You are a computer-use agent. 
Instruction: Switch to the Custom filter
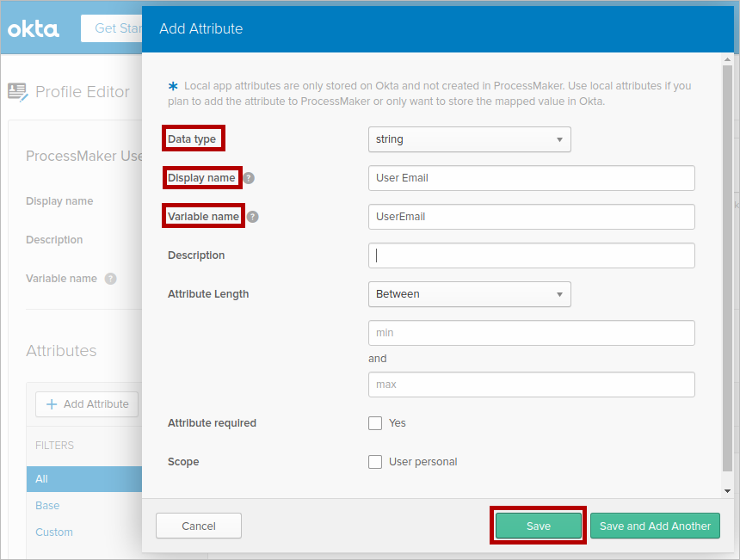click(54, 532)
